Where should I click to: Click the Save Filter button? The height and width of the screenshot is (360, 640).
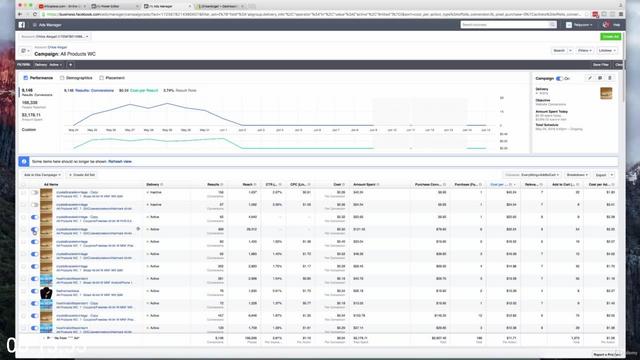tap(601, 64)
